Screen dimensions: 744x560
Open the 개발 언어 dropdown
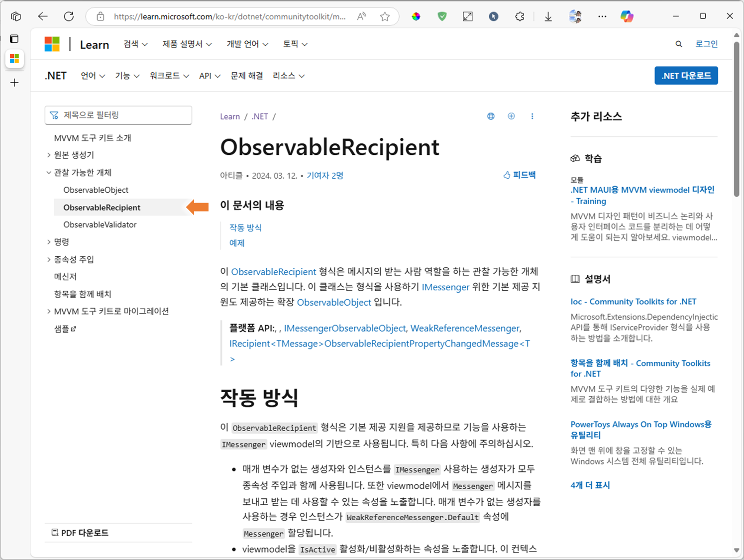click(x=247, y=44)
